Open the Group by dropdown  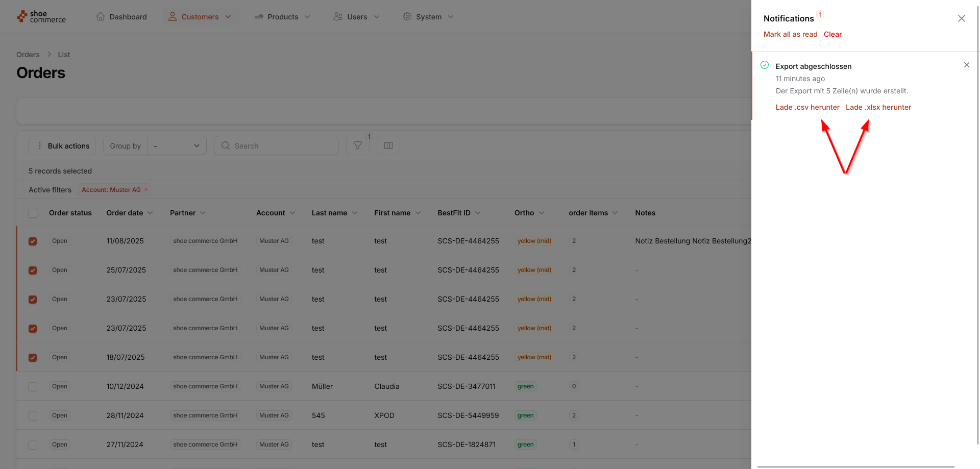177,146
